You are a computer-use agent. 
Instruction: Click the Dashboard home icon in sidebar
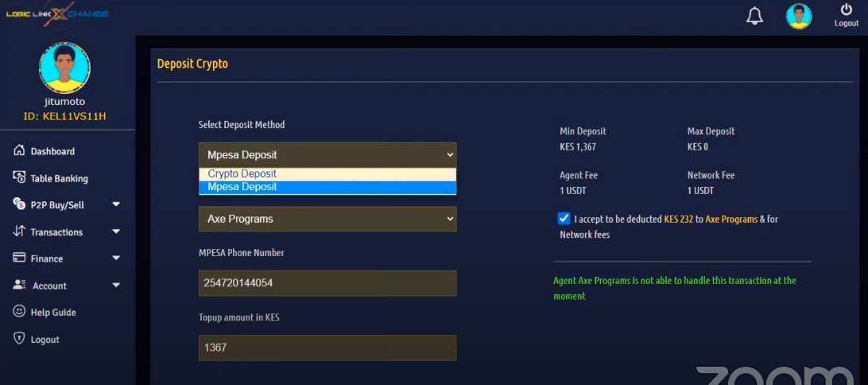coord(19,151)
